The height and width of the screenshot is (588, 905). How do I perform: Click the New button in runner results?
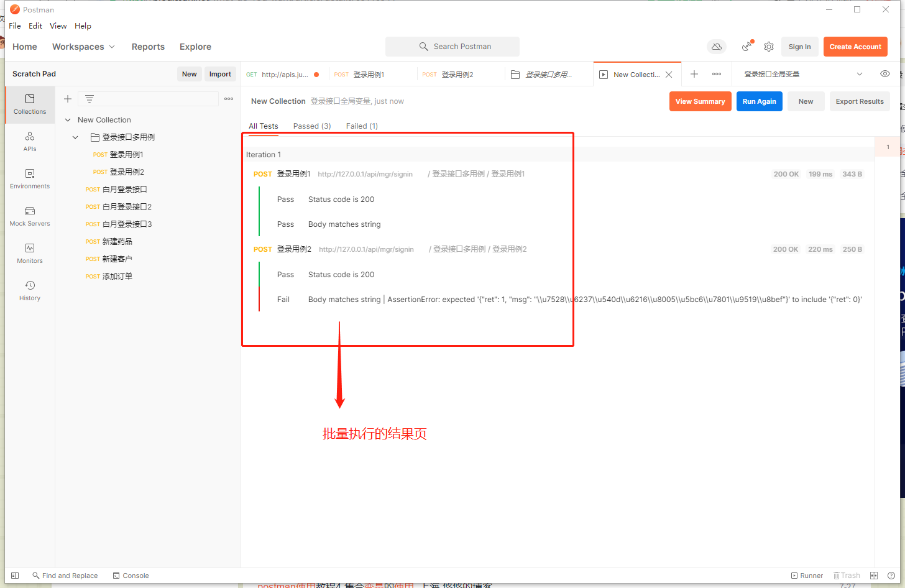coord(806,101)
